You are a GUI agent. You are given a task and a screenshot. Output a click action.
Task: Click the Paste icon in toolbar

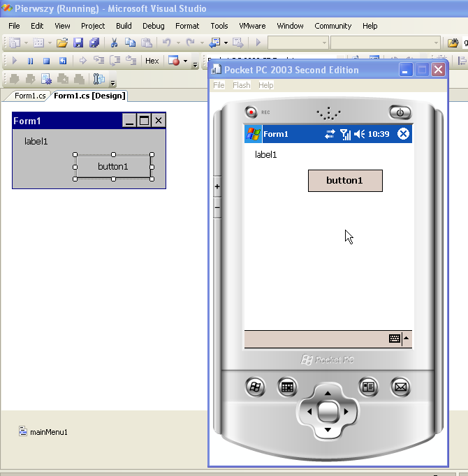tap(147, 43)
